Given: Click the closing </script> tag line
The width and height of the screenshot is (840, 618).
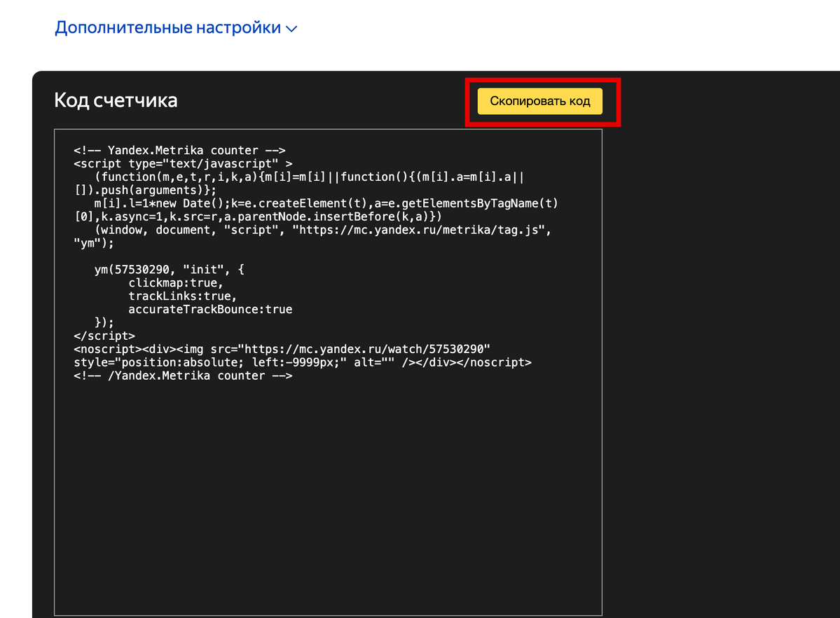Looking at the screenshot, I should pos(104,336).
